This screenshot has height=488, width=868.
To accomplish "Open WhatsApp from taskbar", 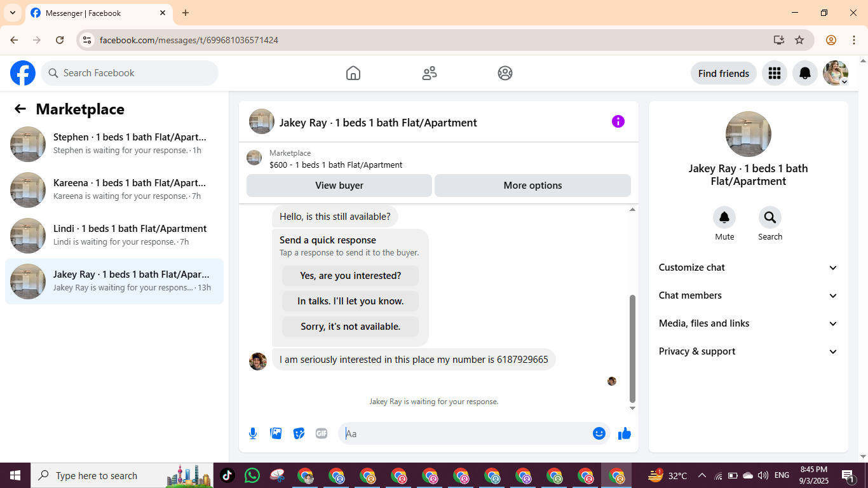I will 252,475.
